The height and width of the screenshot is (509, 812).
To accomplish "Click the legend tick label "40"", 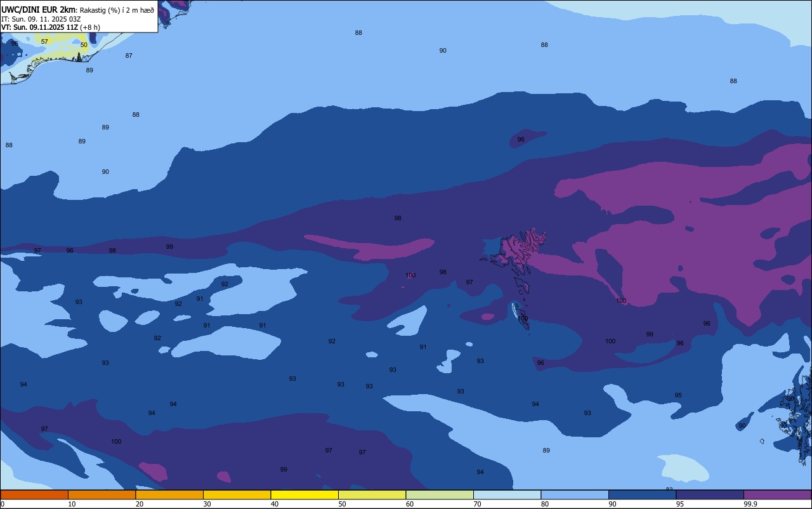I will click(x=275, y=504).
